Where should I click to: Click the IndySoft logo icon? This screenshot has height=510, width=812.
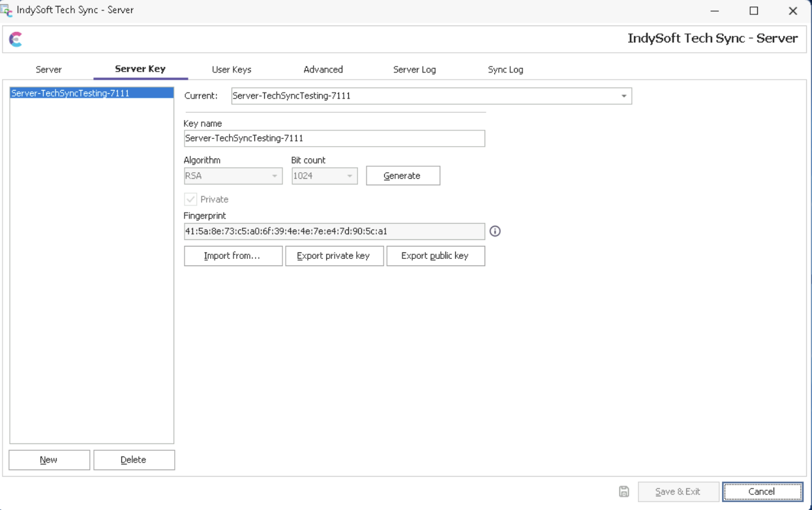[x=16, y=40]
